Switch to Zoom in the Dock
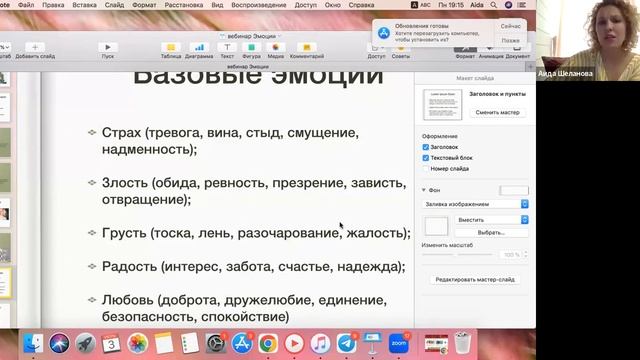This screenshot has height=360, width=640. point(399,343)
